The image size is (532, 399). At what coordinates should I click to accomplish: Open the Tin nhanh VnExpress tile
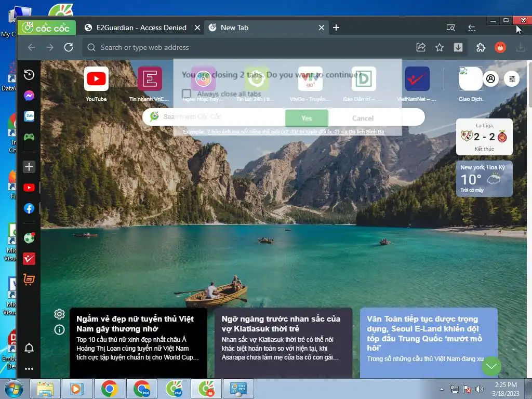tap(149, 84)
